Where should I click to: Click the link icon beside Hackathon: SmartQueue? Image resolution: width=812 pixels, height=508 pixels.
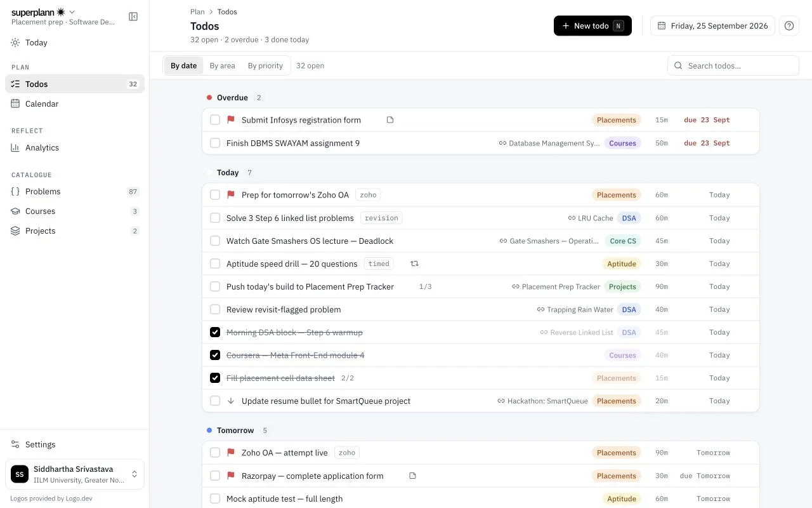pos(501,401)
